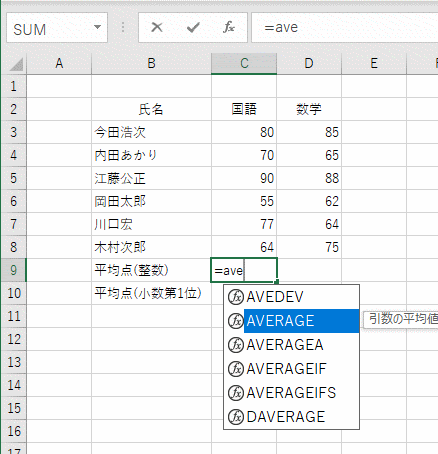Click the 数学 score 62 cell
The image size is (438, 454).
click(309, 201)
